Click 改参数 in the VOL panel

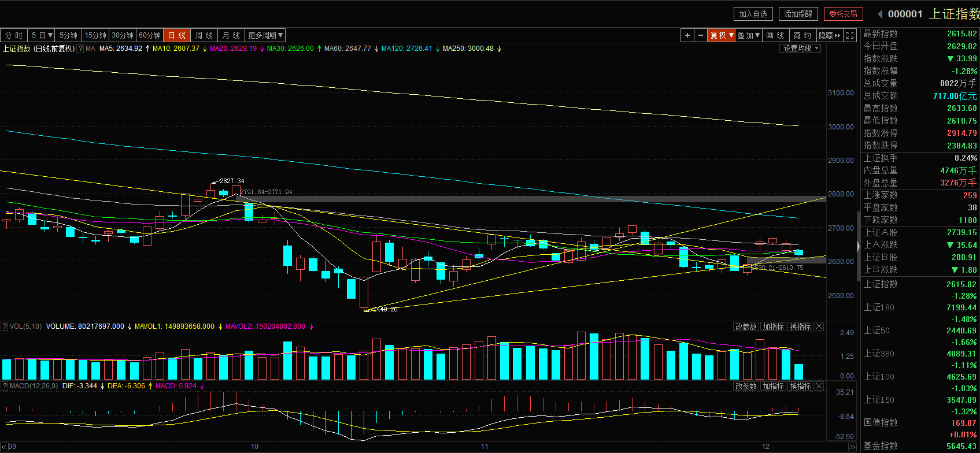pos(746,327)
